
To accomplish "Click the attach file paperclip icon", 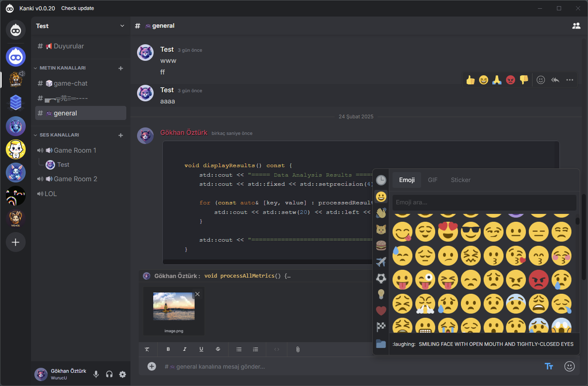I will pyautogui.click(x=298, y=350).
